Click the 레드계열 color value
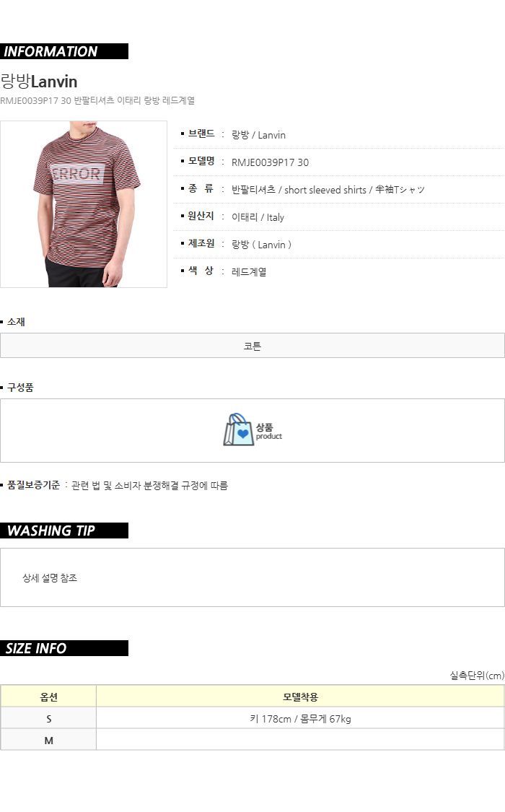The height and width of the screenshot is (812, 505). tap(249, 272)
